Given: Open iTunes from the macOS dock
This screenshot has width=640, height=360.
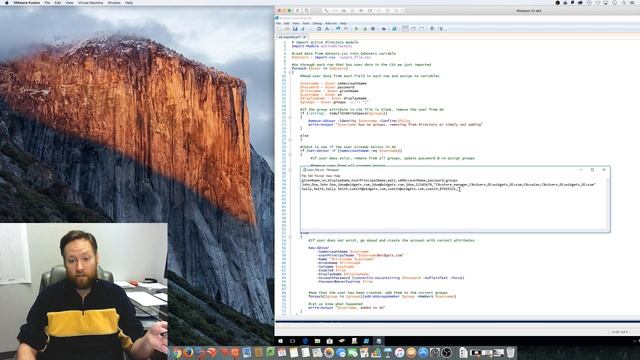Looking at the screenshot, I should click(400, 352).
